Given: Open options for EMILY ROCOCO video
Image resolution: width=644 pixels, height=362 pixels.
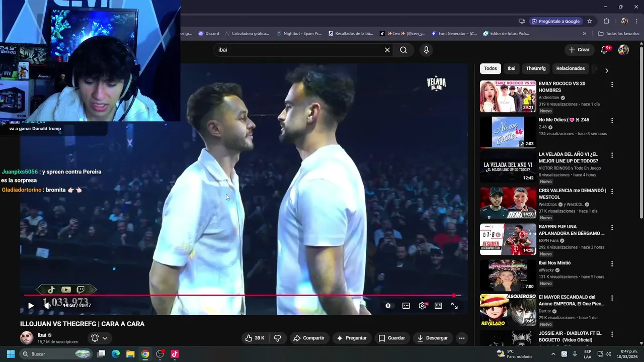Looking at the screenshot, I should (612, 84).
